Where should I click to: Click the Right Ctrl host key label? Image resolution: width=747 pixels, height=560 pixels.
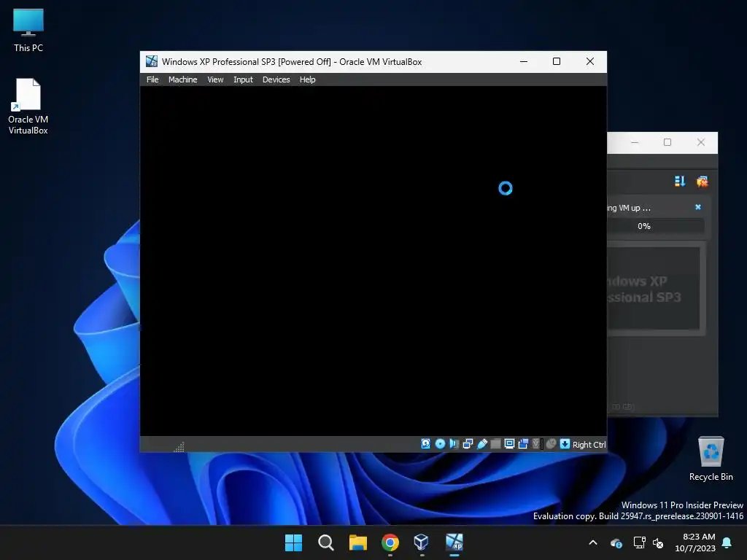point(589,444)
